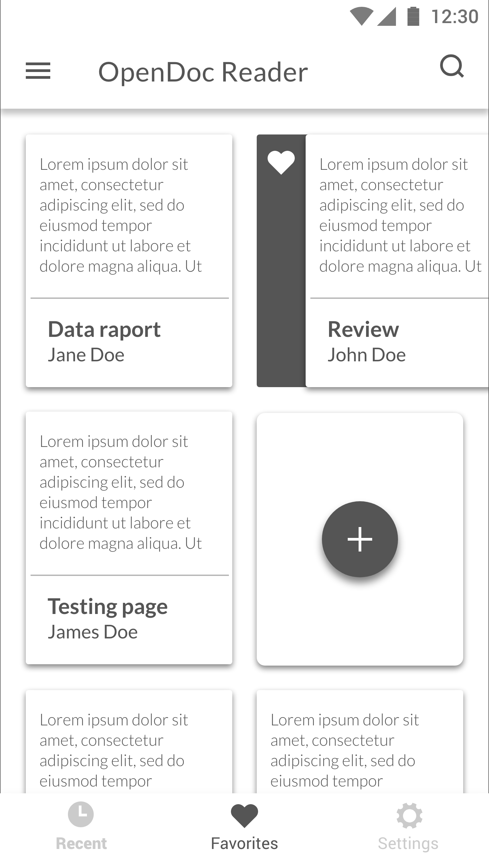This screenshot has height=868, width=489.
Task: Click the round plus add button
Action: [360, 539]
